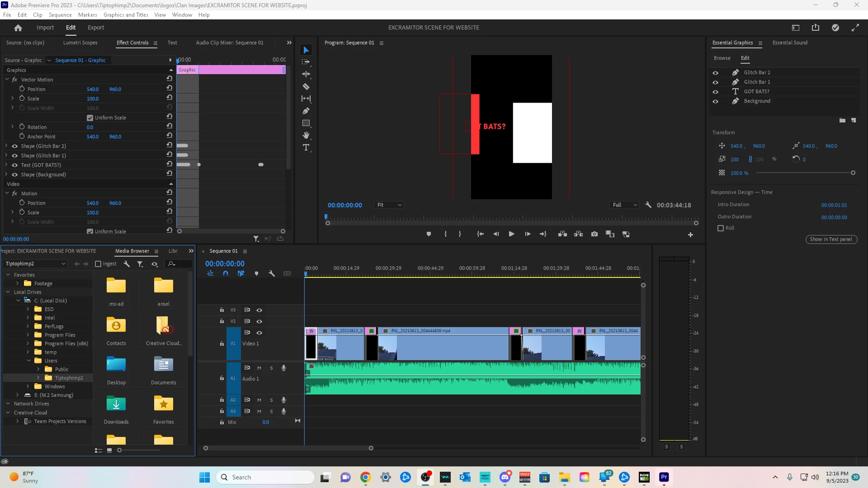The width and height of the screenshot is (868, 488).
Task: Switch to the Essential Sound tab
Action: coord(789,43)
